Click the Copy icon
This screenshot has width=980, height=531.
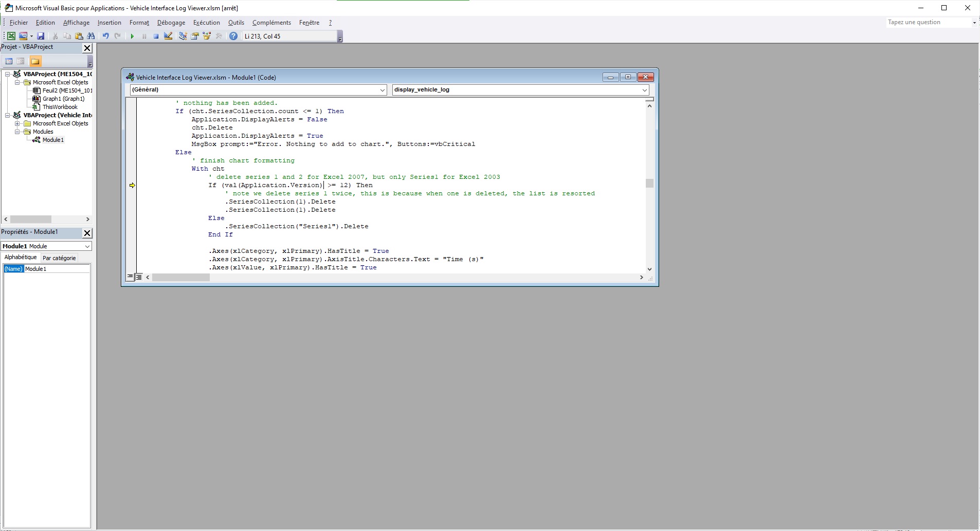click(67, 36)
